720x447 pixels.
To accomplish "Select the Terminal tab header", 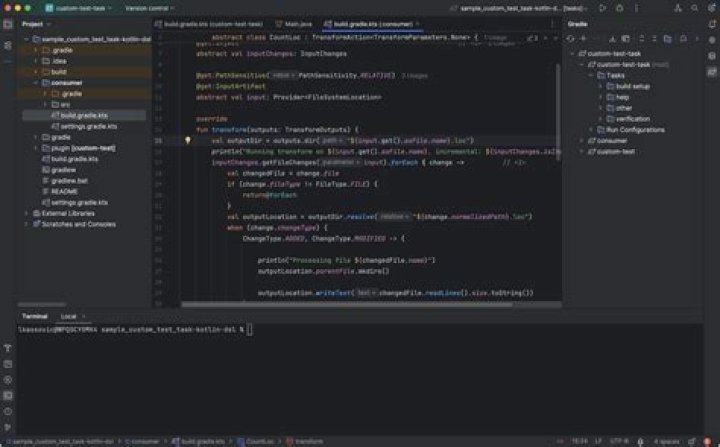I will coord(35,316).
